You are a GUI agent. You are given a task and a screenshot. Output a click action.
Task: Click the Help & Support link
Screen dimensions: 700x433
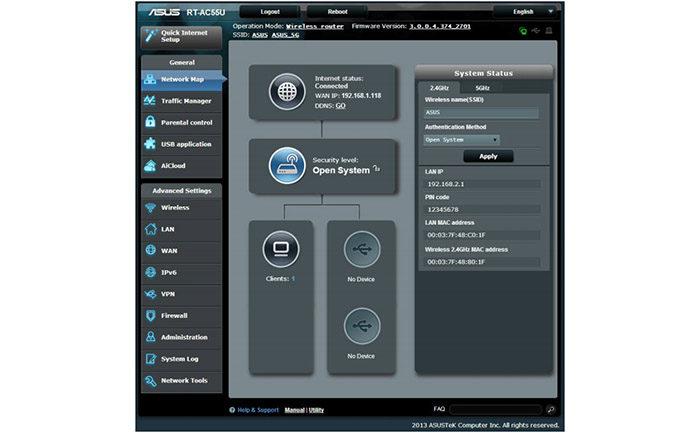click(258, 410)
